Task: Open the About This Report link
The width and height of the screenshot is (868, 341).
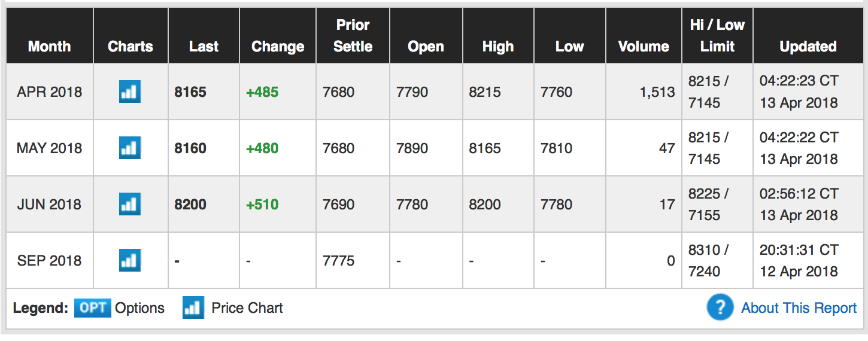Action: point(799,308)
